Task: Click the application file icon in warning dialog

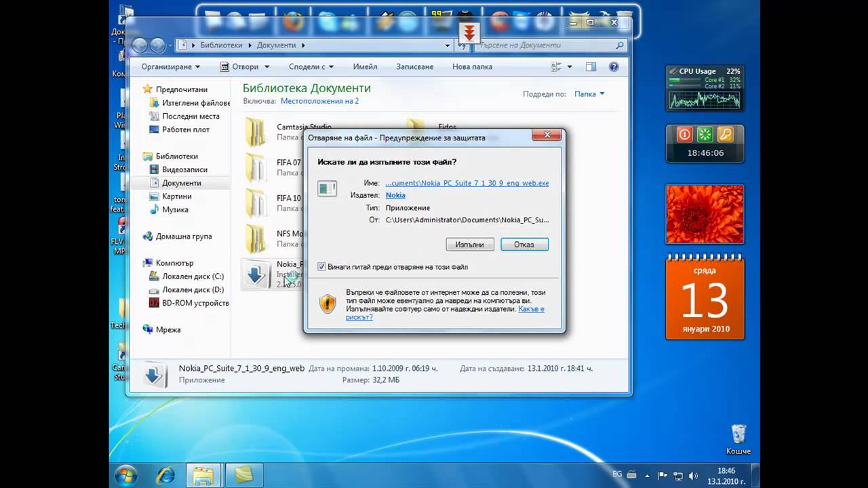Action: click(x=327, y=188)
